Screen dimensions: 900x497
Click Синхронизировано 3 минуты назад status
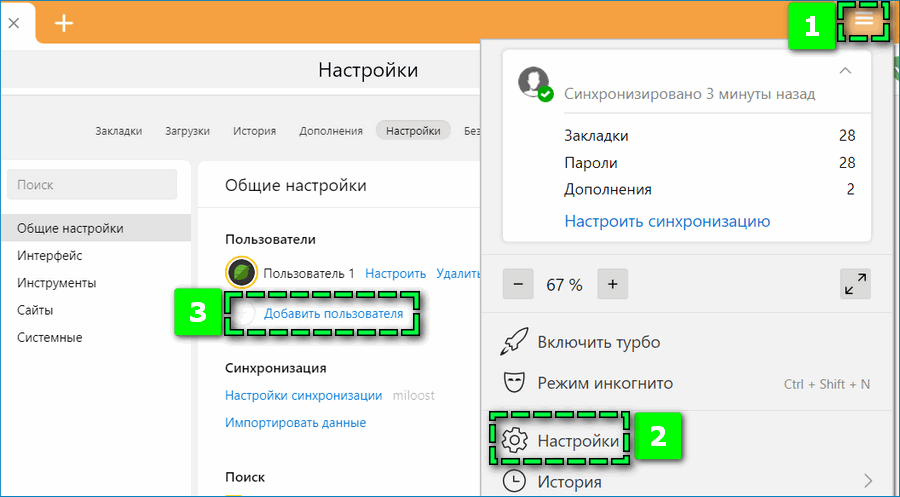tap(689, 94)
